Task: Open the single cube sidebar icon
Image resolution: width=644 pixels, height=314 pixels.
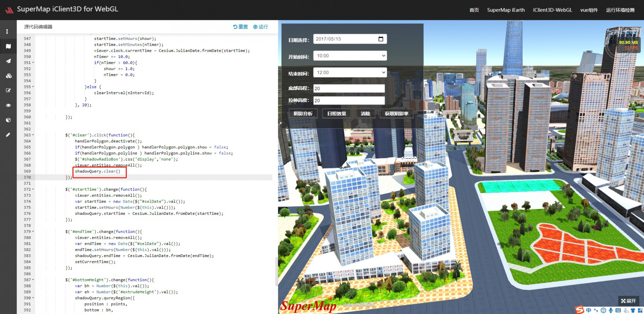Action: pos(8,120)
